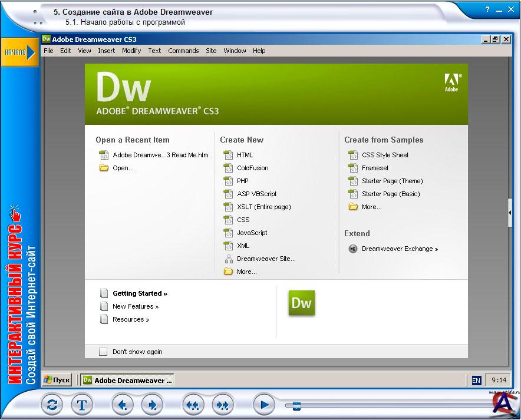
Task: Click the Open folder icon under recent items
Action: pos(104,168)
